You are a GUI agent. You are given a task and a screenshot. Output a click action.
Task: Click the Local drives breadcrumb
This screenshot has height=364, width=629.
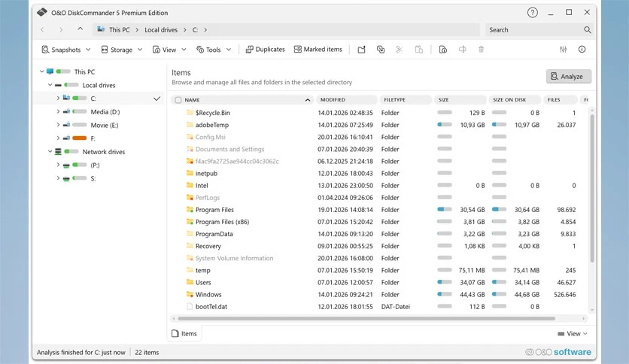[x=161, y=29]
